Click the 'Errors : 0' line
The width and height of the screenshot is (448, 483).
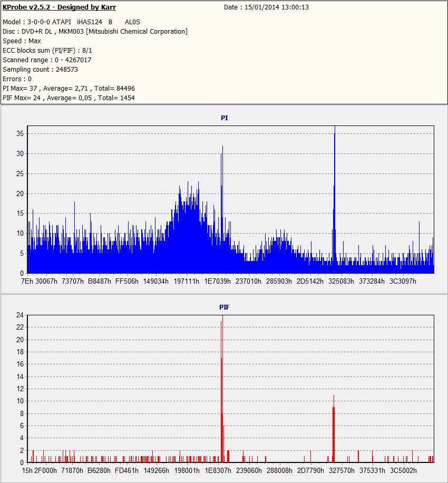click(17, 79)
